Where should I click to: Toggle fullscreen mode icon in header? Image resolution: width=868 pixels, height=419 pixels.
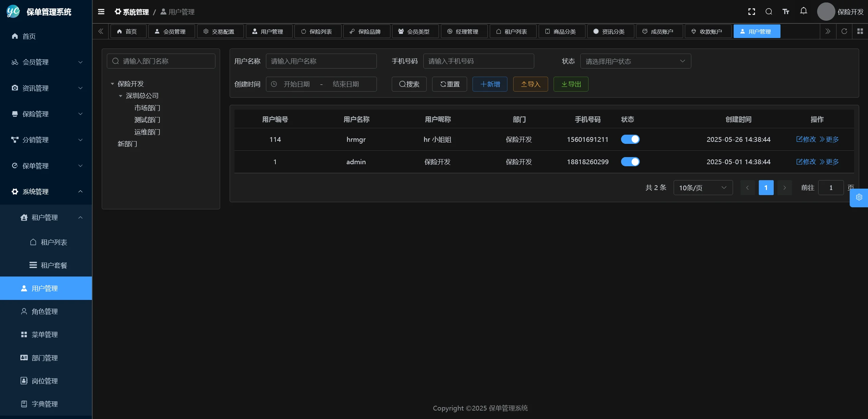pos(751,12)
